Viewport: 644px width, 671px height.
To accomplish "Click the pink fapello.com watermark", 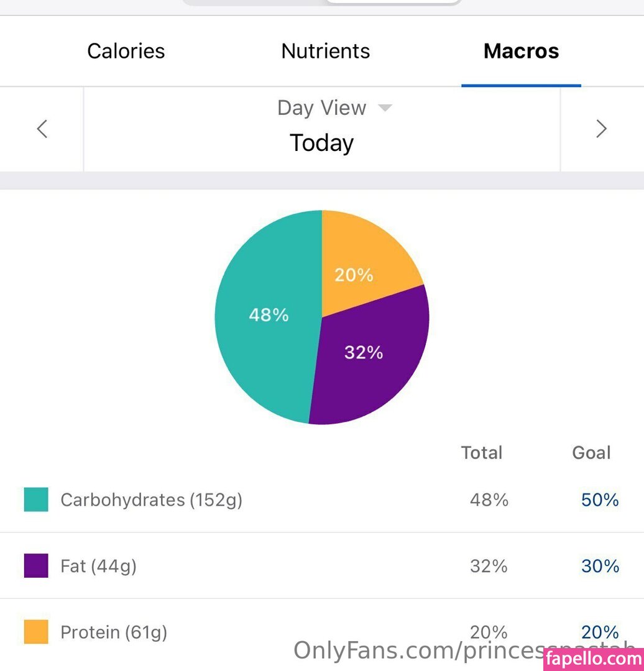I will pos(593,659).
